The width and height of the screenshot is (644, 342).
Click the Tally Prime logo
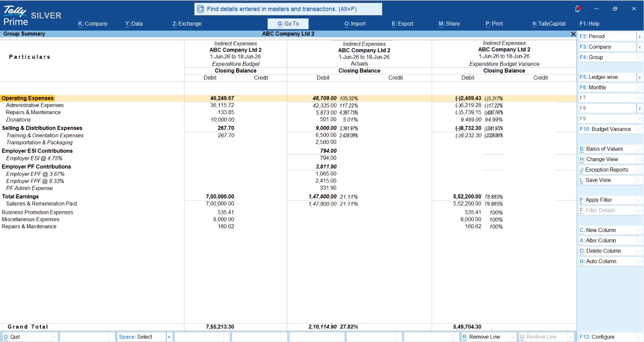tap(16, 16)
